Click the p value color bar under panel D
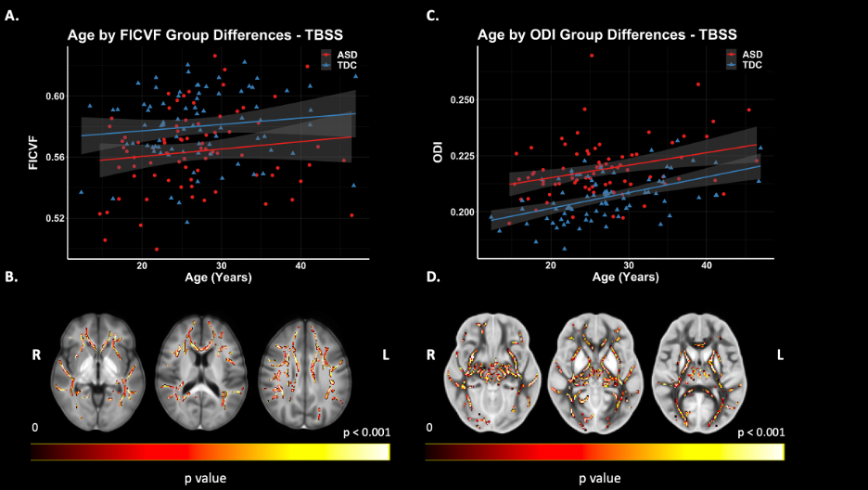 click(605, 452)
